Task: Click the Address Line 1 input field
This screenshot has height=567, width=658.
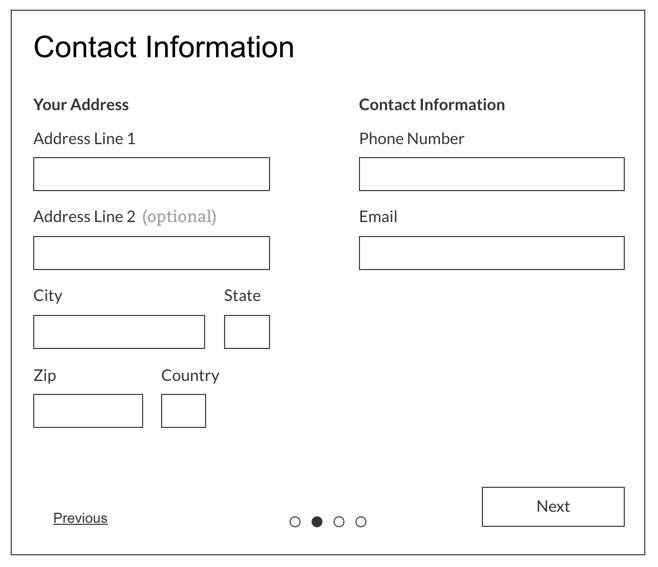Action: coord(151,174)
